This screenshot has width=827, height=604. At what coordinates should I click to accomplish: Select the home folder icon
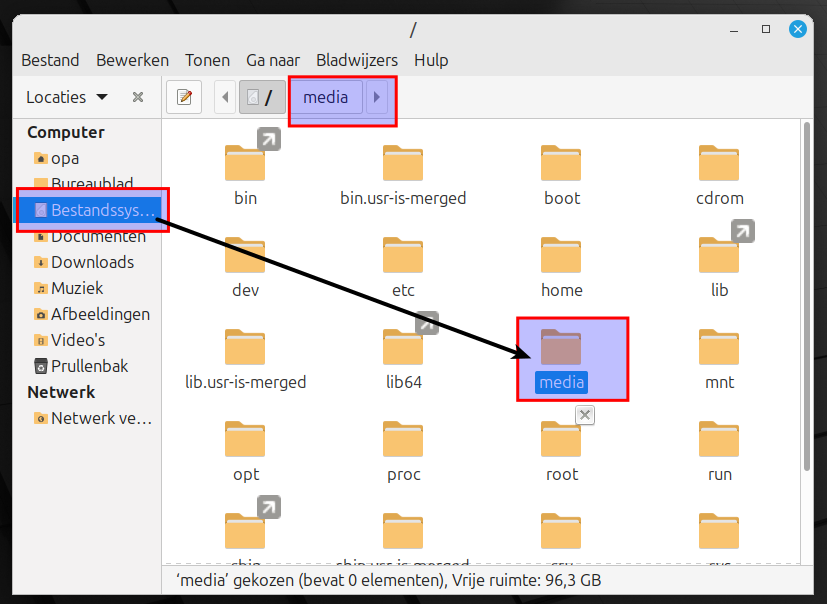[x=561, y=255]
